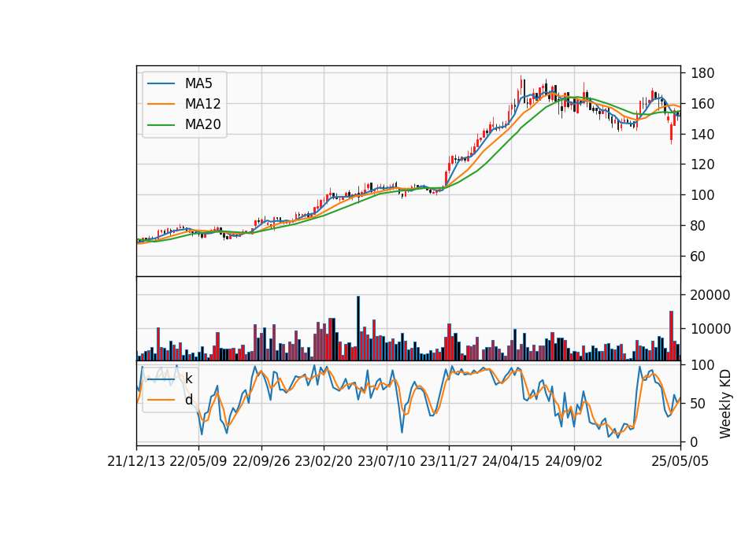Viewport: 756px width, 543px height.
Task: Click the 10000 volume axis label
Action: point(710,329)
